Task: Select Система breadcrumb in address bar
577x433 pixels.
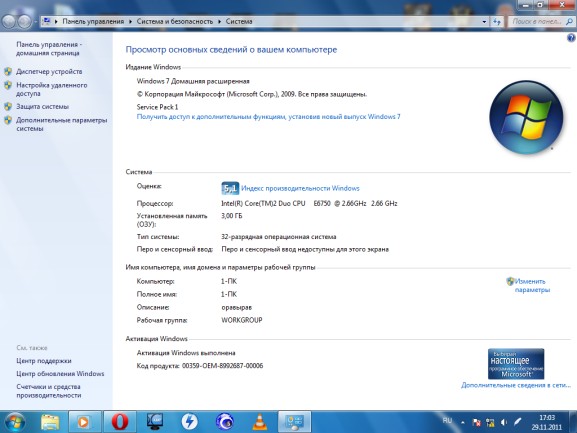Action: point(239,22)
